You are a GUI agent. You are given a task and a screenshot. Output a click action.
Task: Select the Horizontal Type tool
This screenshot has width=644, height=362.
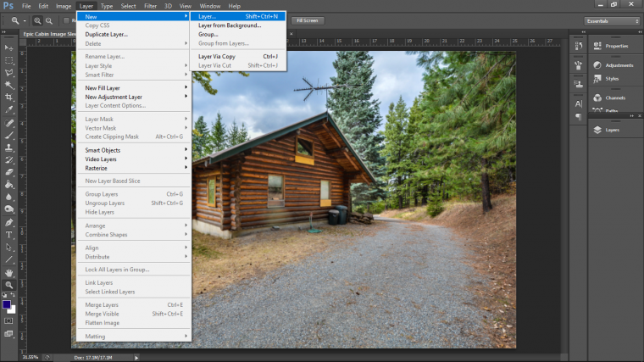pyautogui.click(x=8, y=235)
